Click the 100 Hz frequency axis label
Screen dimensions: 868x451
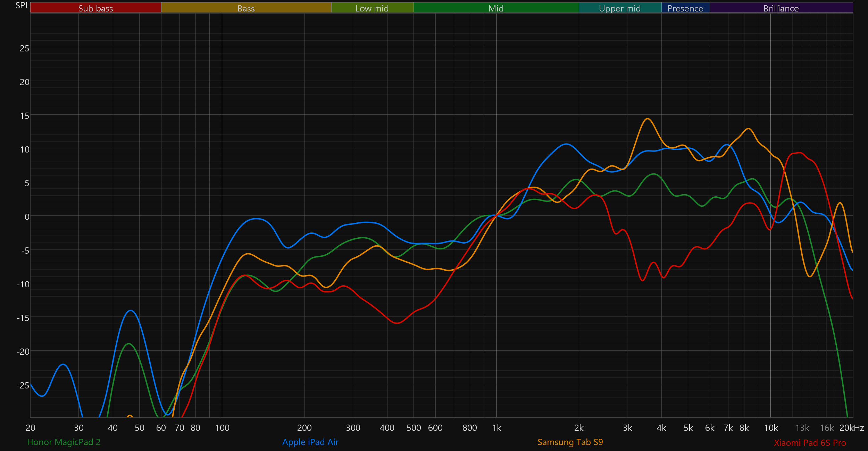point(222,428)
